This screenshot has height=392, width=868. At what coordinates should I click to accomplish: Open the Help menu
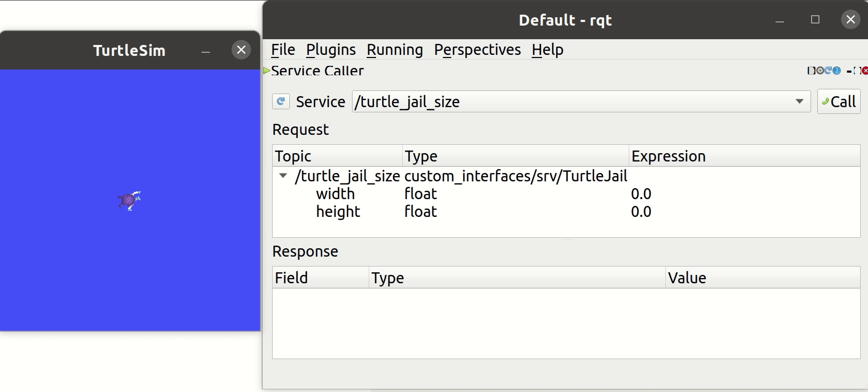pyautogui.click(x=547, y=50)
